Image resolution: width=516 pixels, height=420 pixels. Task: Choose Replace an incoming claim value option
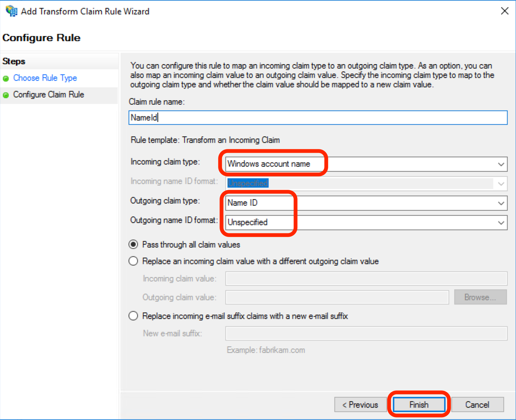pos(133,261)
